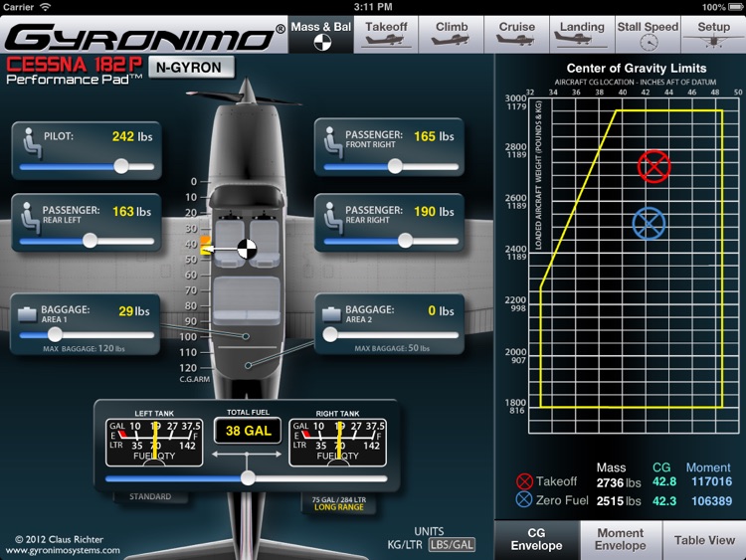Click the battery indicator in status bar
The height and width of the screenshot is (560, 746).
(x=735, y=7)
